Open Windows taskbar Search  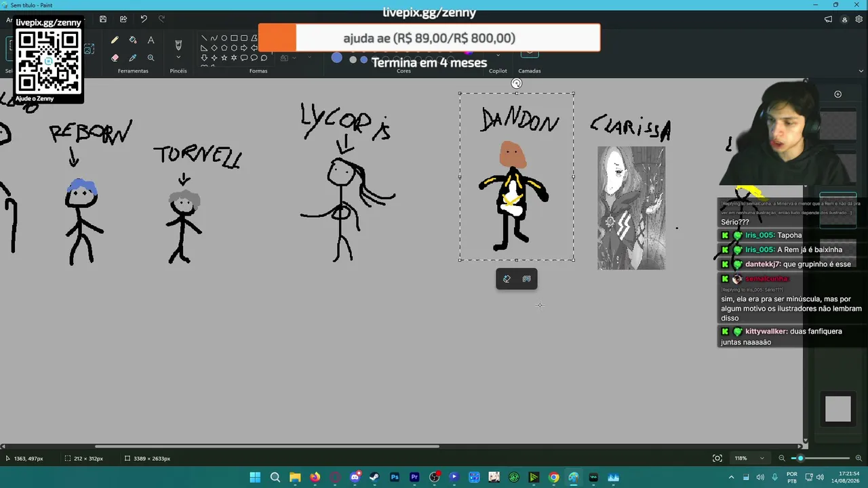[275, 477]
